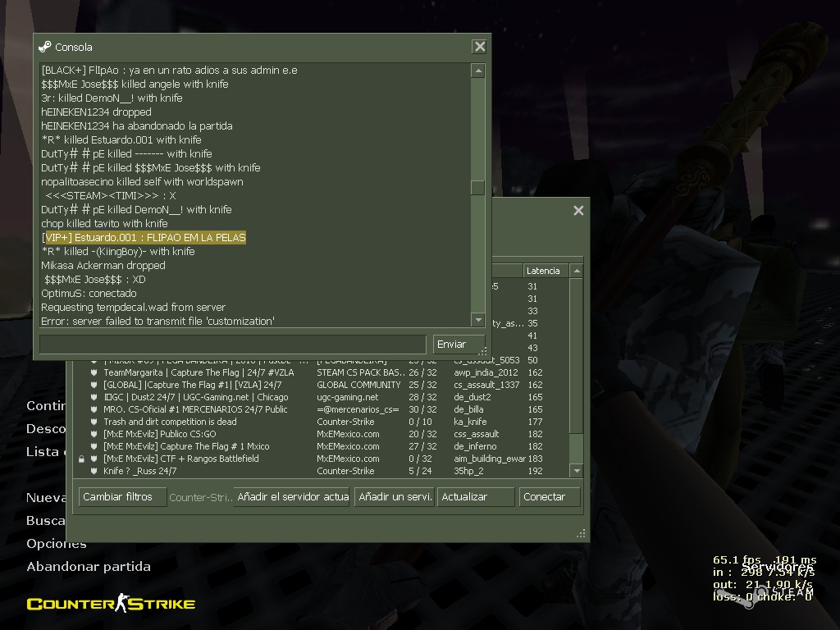This screenshot has height=630, width=840.
Task: Click the awp_india_2012 map cell
Action: (486, 372)
